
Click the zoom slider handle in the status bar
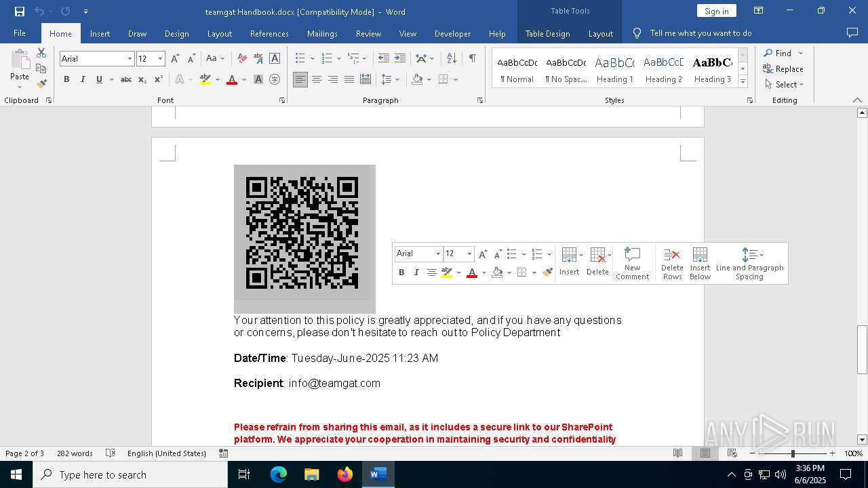792,453
